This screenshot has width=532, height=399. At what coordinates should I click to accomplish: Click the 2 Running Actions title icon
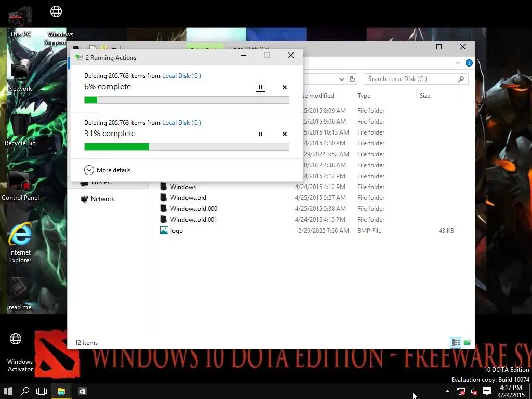pyautogui.click(x=79, y=57)
